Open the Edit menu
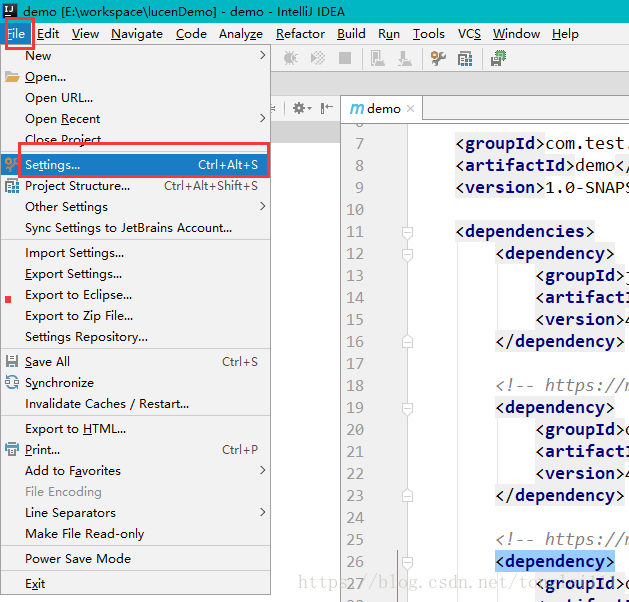Screen dimensions: 629x602 [48, 34]
